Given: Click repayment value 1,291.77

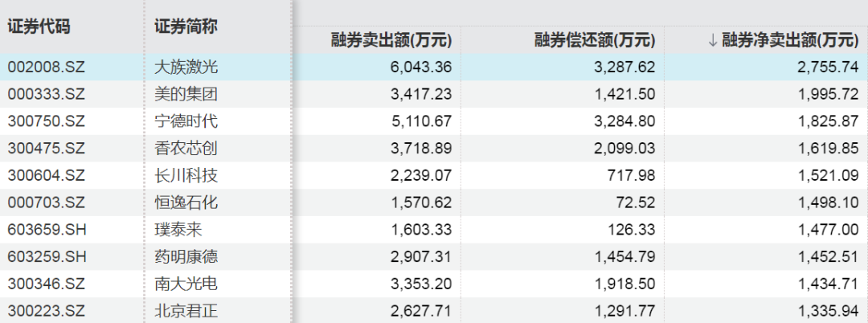Looking at the screenshot, I should [624, 312].
